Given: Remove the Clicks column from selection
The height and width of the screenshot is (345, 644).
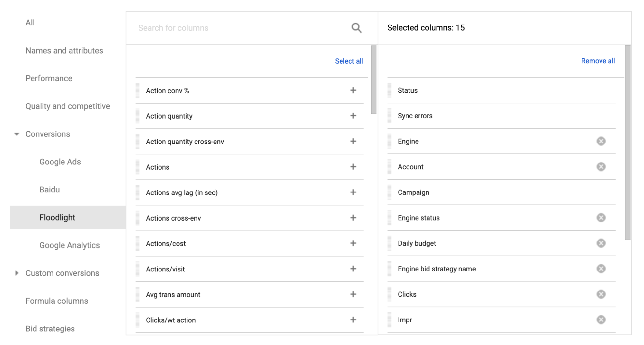Looking at the screenshot, I should click(601, 294).
